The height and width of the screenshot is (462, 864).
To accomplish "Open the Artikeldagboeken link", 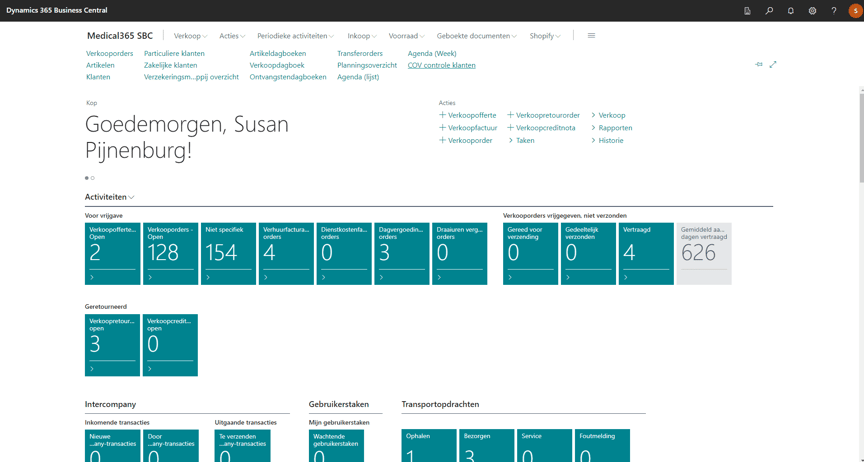I will pos(278,53).
